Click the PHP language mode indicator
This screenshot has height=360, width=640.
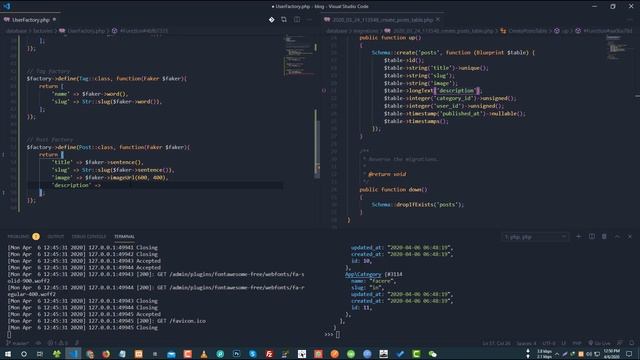577,343
